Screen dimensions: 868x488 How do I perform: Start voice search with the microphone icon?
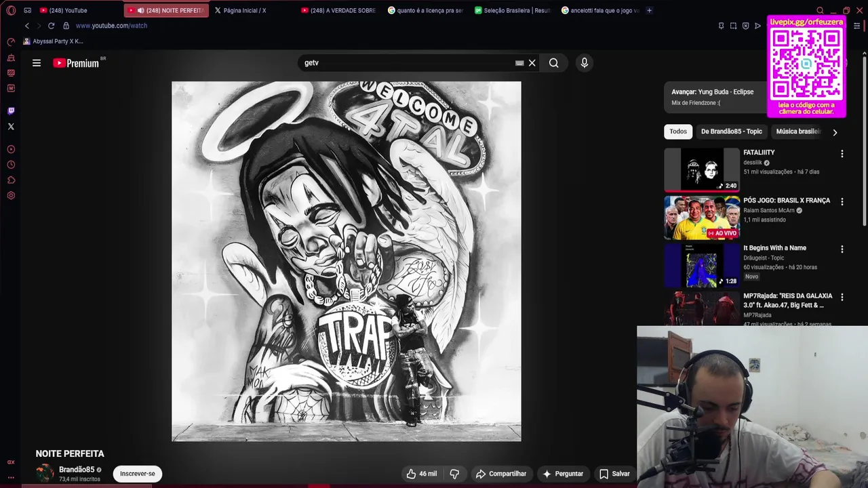coord(585,63)
